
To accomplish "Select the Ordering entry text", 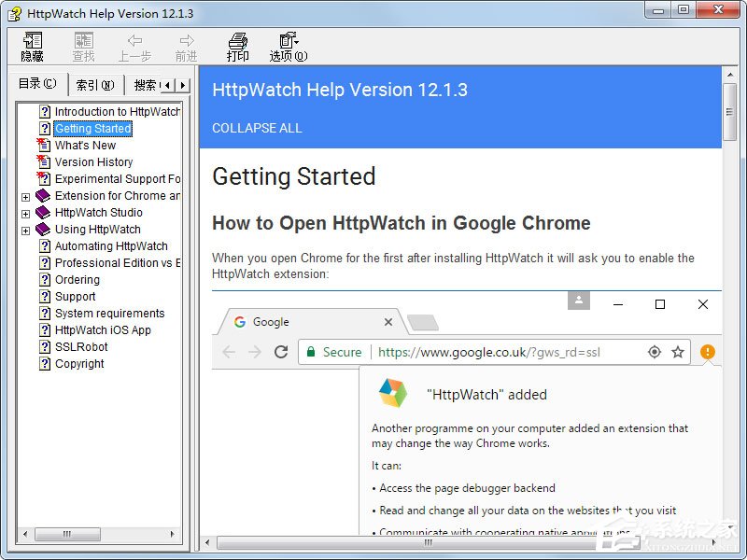I will [78, 279].
